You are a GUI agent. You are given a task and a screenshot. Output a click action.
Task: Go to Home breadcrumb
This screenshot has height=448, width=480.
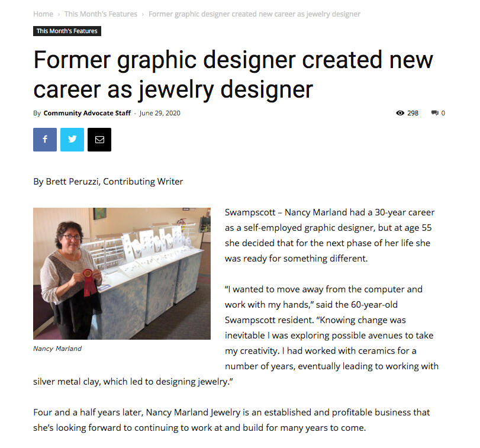pyautogui.click(x=43, y=14)
